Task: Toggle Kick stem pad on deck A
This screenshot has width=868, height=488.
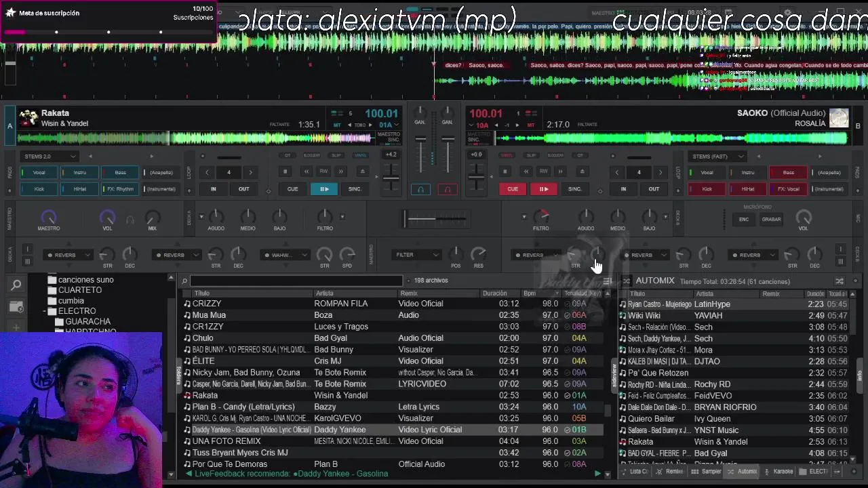Action: tap(39, 189)
